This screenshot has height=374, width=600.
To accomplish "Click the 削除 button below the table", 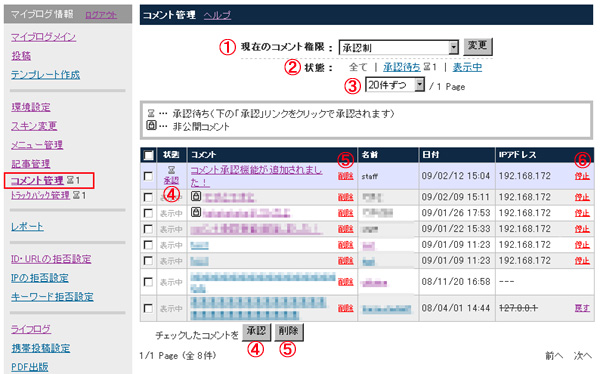I will coord(289,332).
